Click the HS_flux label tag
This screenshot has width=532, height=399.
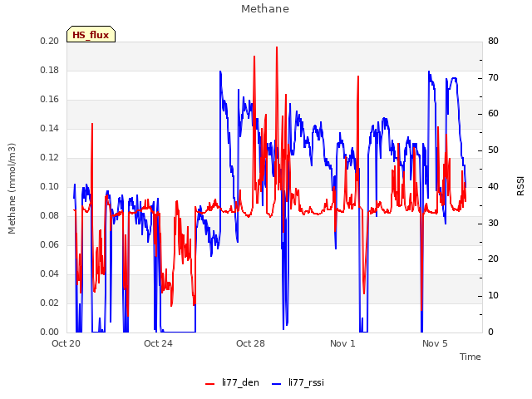click(91, 34)
